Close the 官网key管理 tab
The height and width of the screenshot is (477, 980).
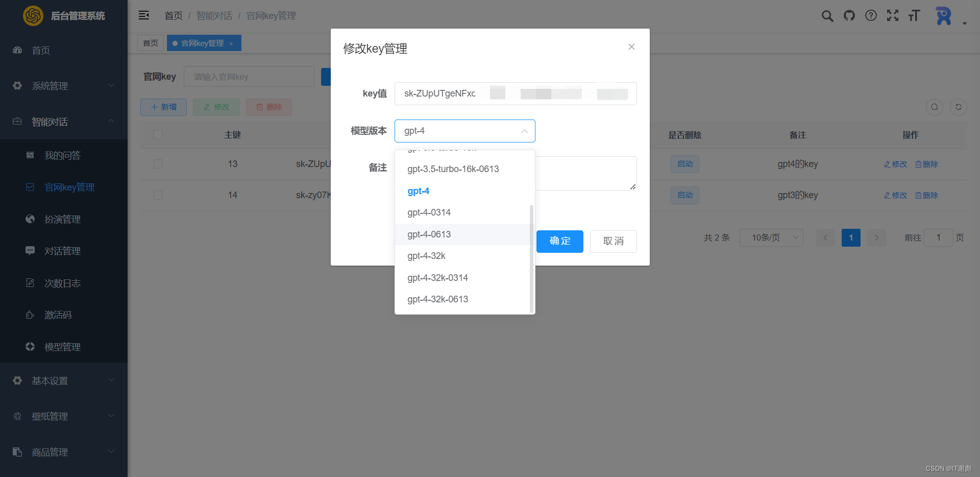click(231, 43)
